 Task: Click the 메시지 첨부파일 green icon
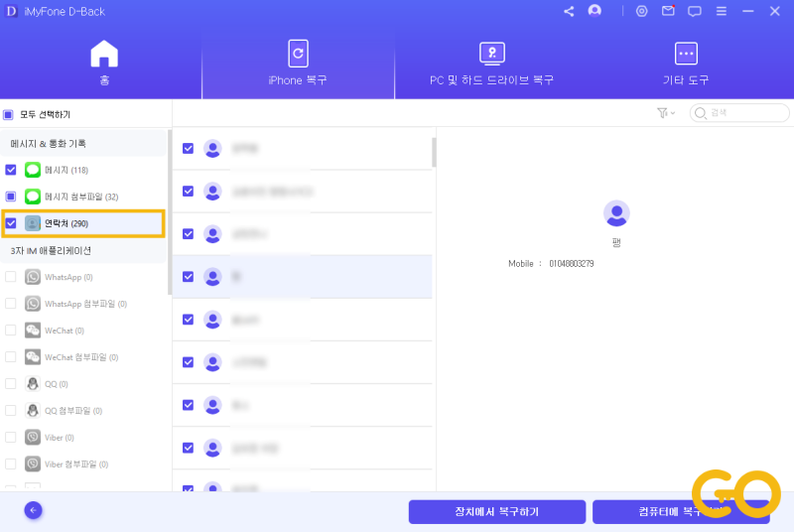pos(33,197)
